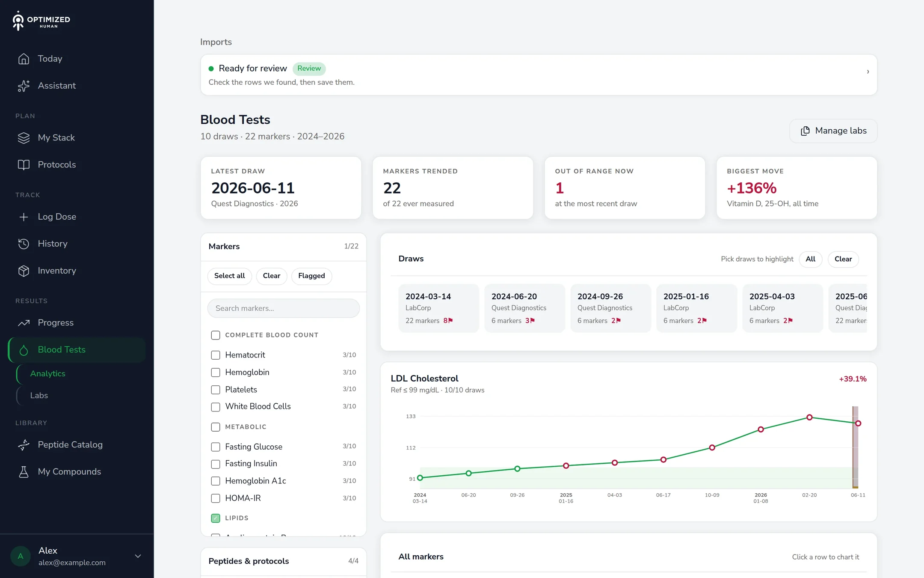Select the 2024-09-26 Quest Diagnostics draw card

coord(610,308)
